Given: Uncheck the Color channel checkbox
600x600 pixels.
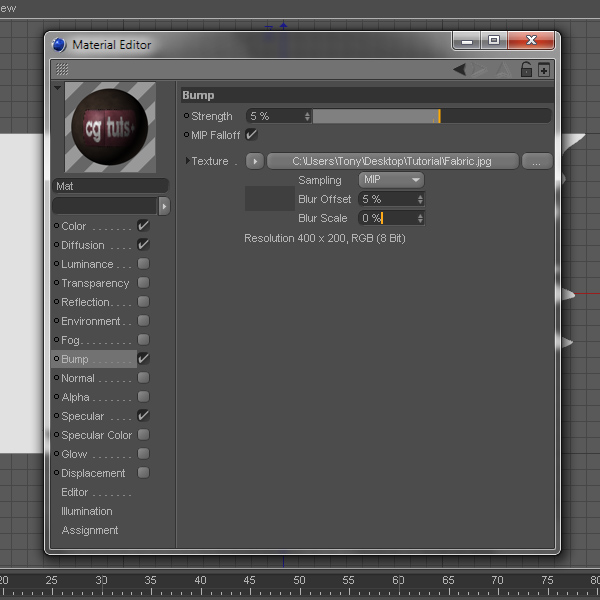Looking at the screenshot, I should click(143, 226).
